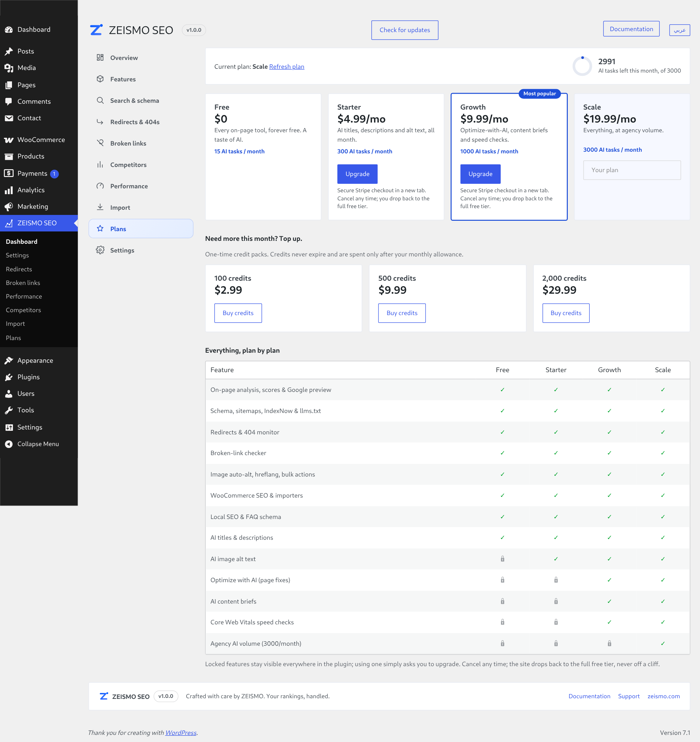The image size is (700, 742).
Task: Click the Plans star icon
Action: pyautogui.click(x=100, y=229)
